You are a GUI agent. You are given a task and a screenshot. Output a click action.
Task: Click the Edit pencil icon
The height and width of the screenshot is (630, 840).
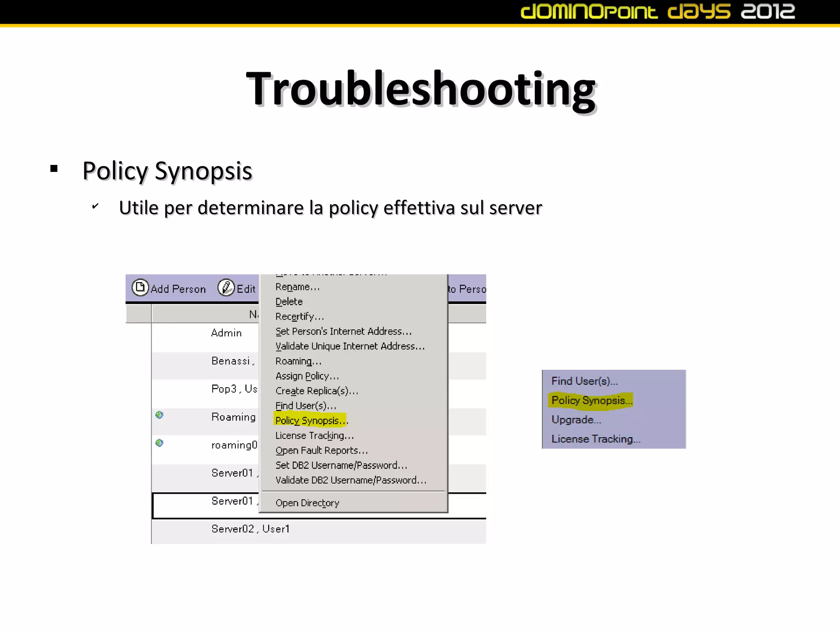(226, 288)
